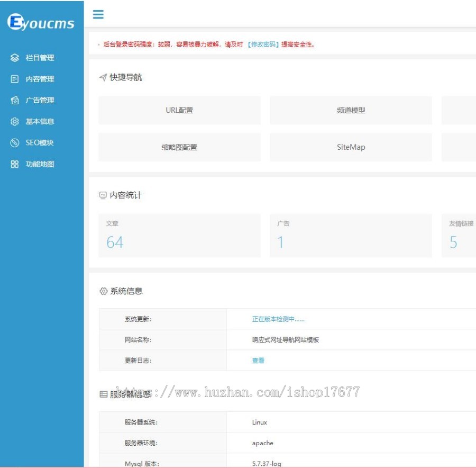Click the apache environment value
The width and height of the screenshot is (476, 468).
pyautogui.click(x=262, y=443)
